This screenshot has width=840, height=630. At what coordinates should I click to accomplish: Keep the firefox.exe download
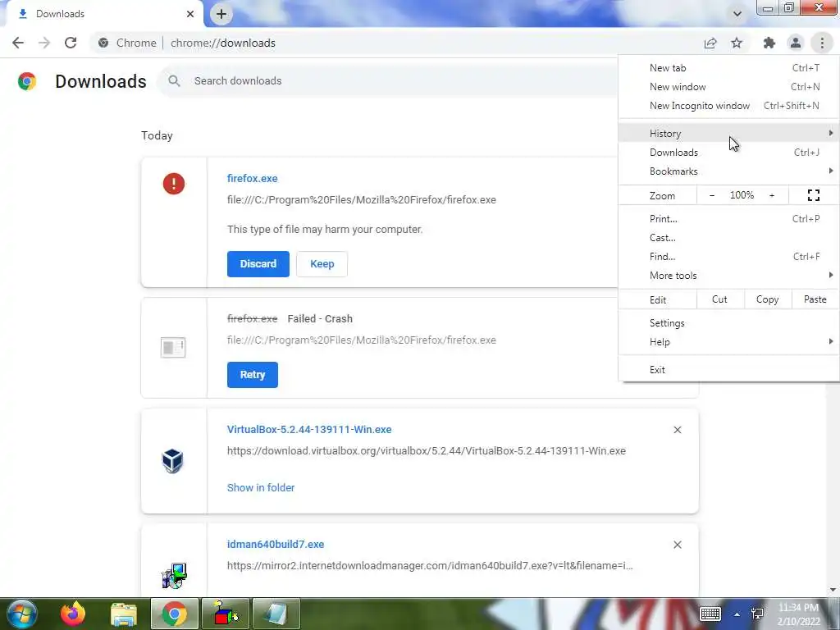(322, 264)
